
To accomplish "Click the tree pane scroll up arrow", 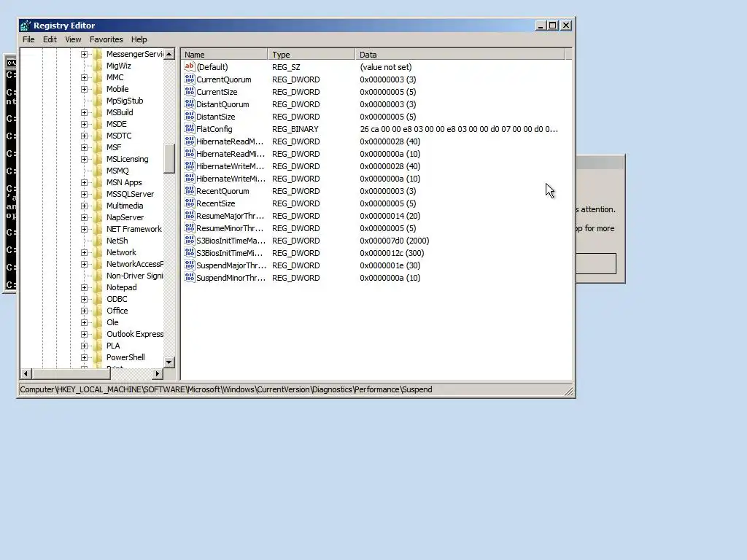I will point(169,54).
